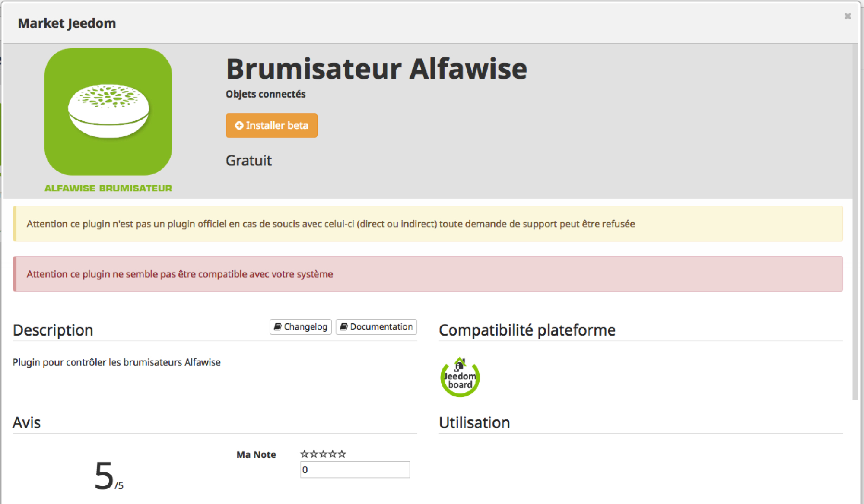Click the 'Ma Note' label
Screen dimensions: 864x504
point(256,455)
